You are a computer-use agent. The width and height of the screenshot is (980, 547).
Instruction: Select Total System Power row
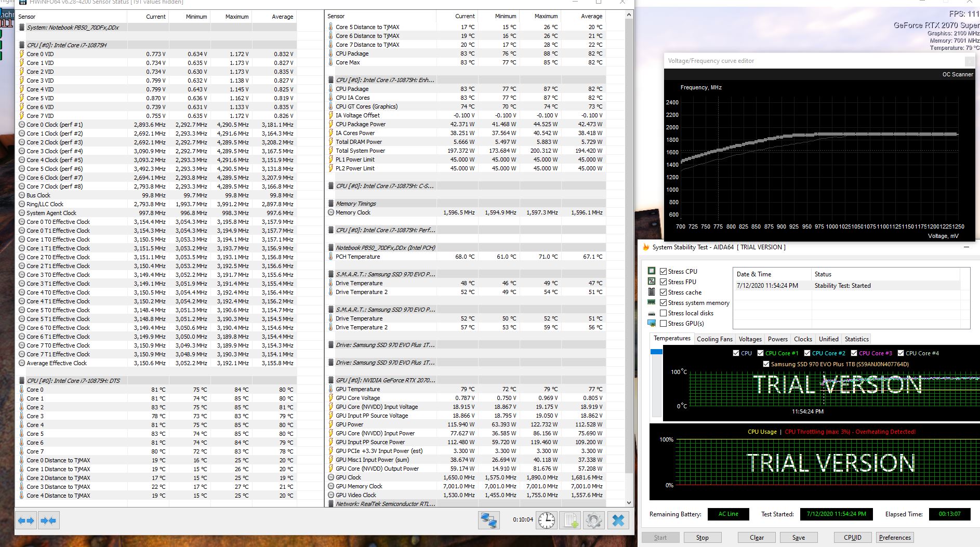point(466,151)
